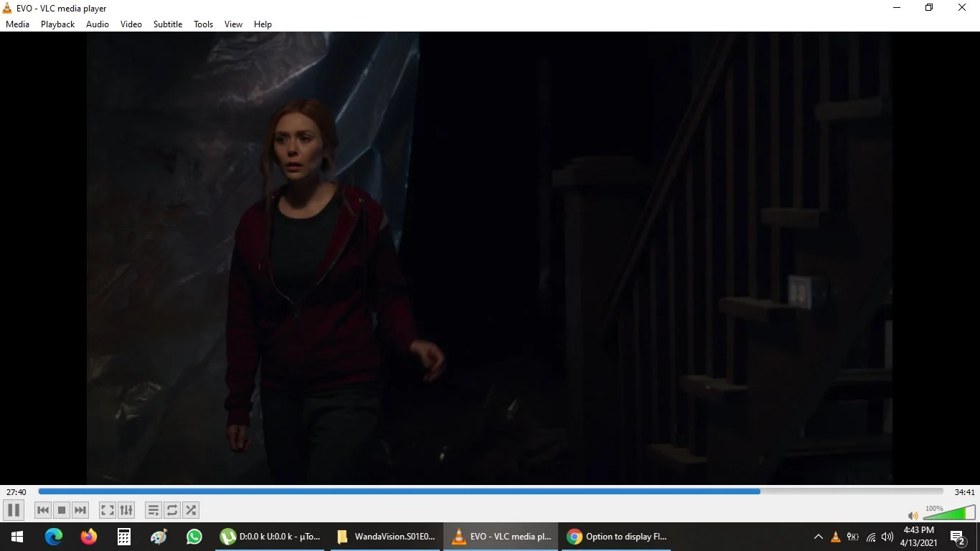Viewport: 980px width, 551px height.
Task: Skip to the previous media item
Action: pyautogui.click(x=43, y=510)
